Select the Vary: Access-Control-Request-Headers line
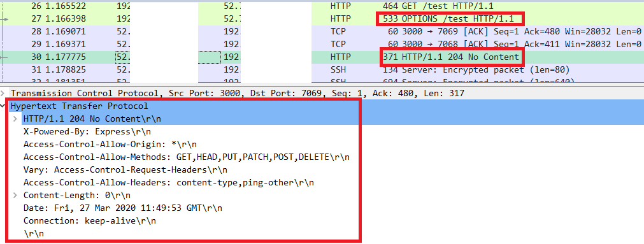 (125, 169)
